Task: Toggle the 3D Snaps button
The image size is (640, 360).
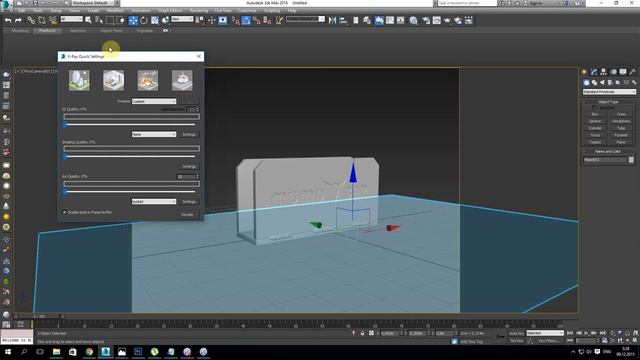Action: [x=236, y=20]
